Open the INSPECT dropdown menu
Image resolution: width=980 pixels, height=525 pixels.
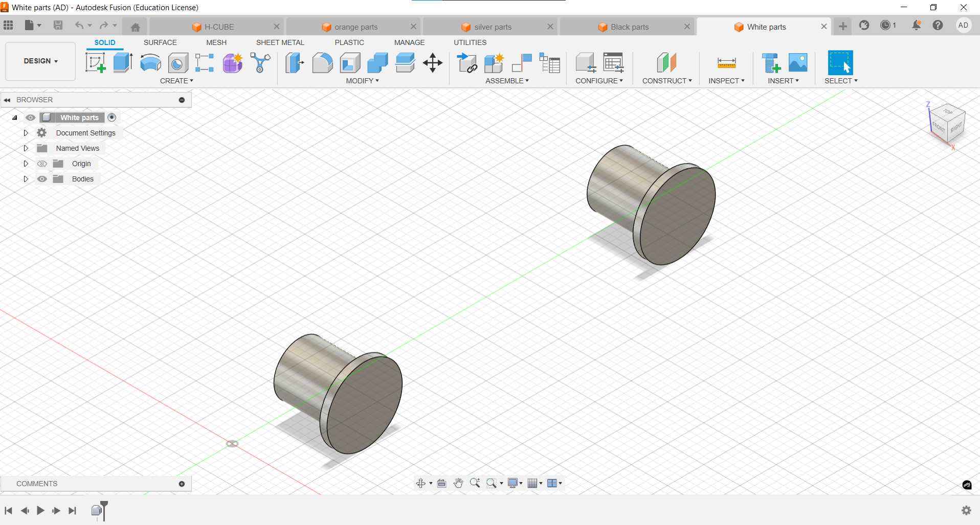(x=726, y=81)
